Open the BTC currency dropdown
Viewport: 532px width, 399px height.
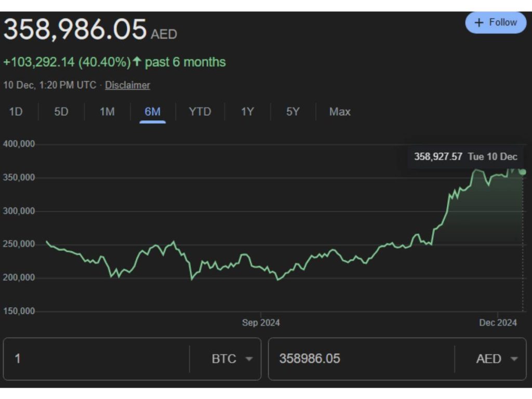coord(232,359)
